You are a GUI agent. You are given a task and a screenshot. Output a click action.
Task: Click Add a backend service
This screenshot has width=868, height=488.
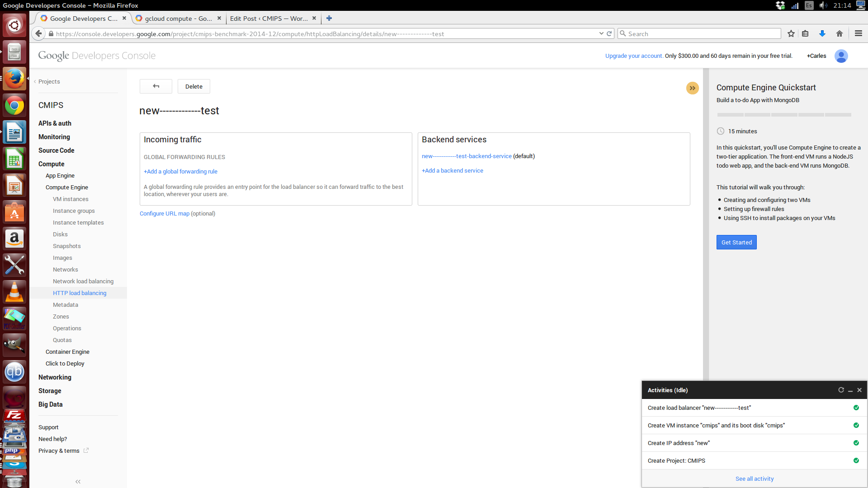[x=452, y=171]
